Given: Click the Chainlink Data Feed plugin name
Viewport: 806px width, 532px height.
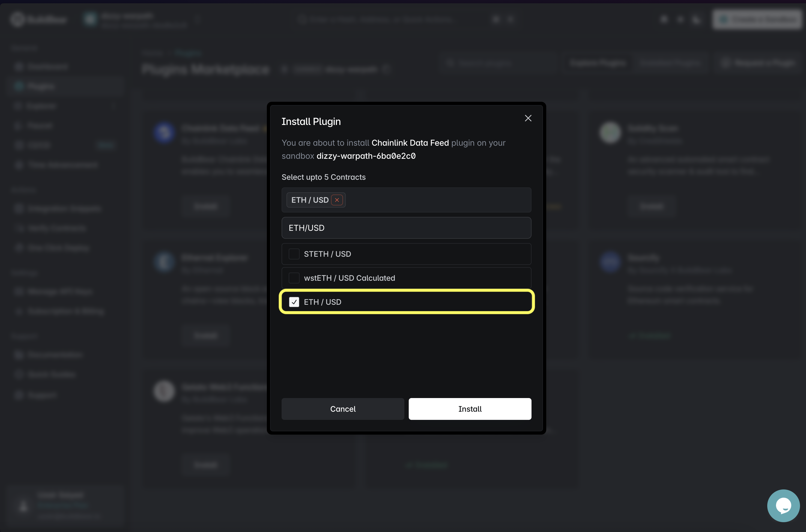Looking at the screenshot, I should tap(410, 142).
